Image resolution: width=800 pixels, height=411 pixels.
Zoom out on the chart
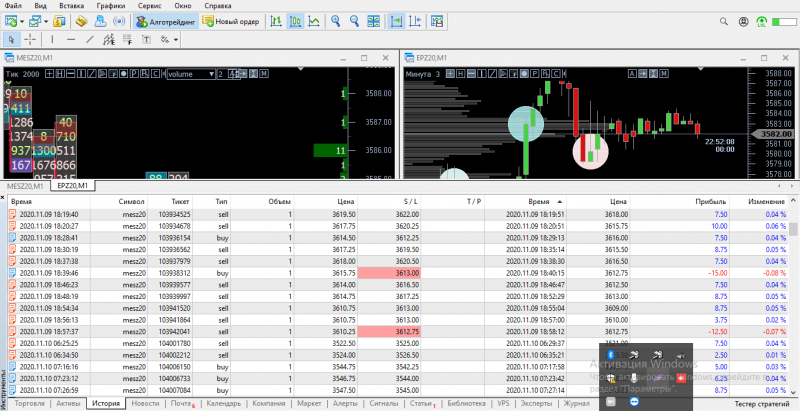[x=355, y=21]
